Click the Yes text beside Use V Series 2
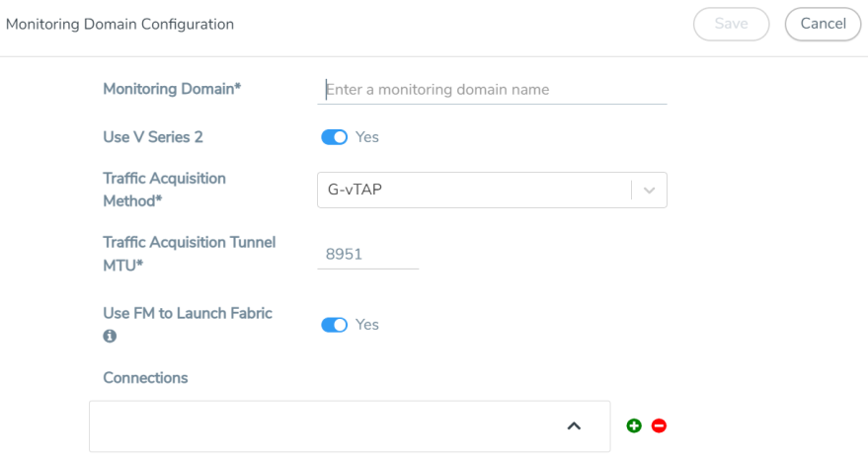The height and width of the screenshot is (463, 868). click(x=367, y=137)
